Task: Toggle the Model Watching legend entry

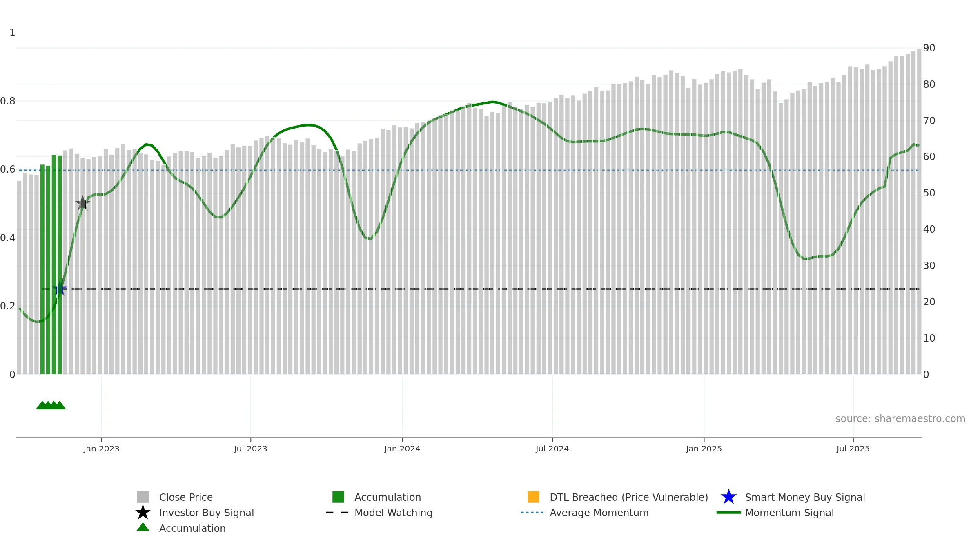Action: (x=379, y=513)
